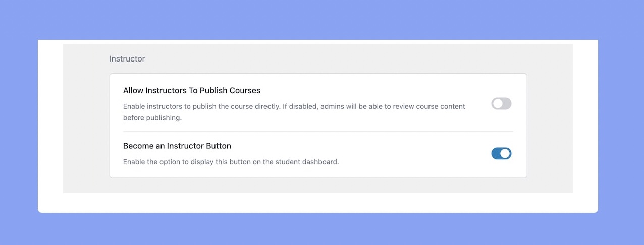This screenshot has height=245, width=644.
Task: Click the white knob of the blue toggle
Action: [505, 154]
